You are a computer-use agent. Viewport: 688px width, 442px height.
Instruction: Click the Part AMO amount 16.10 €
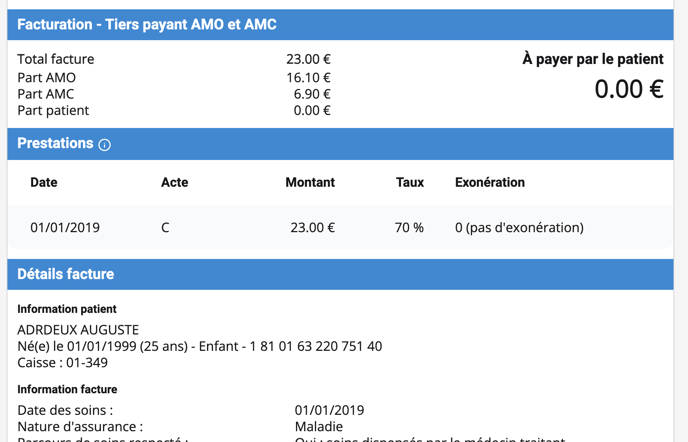[x=308, y=77]
